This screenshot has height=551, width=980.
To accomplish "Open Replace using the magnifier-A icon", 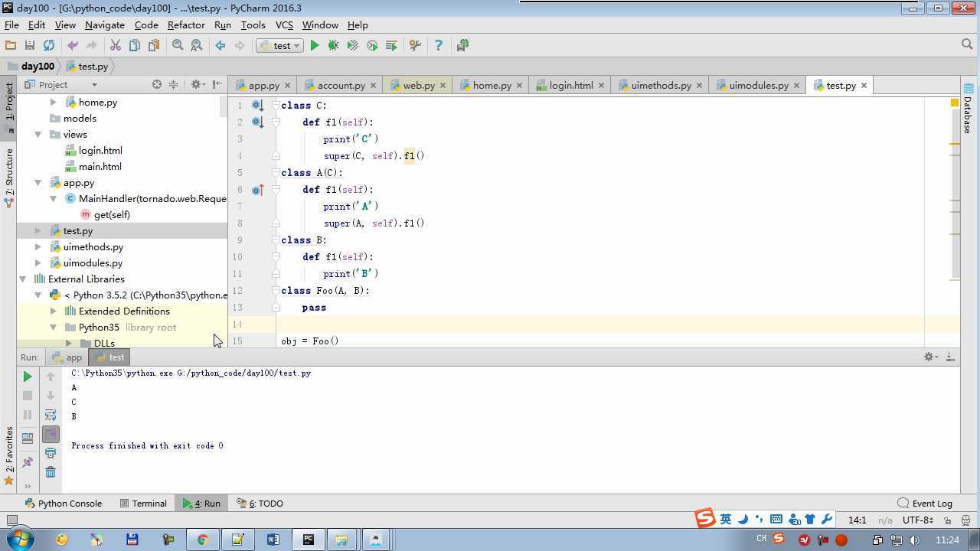I will pos(197,46).
